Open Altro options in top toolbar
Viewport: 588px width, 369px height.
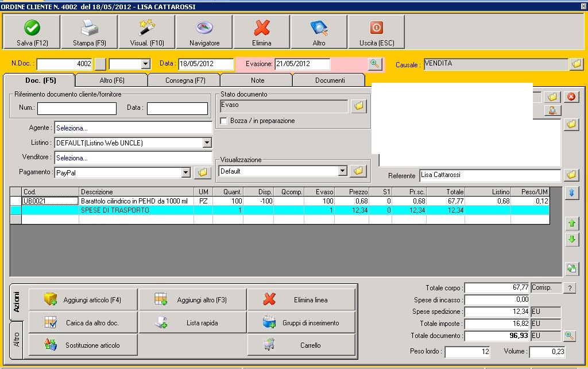tap(319, 32)
